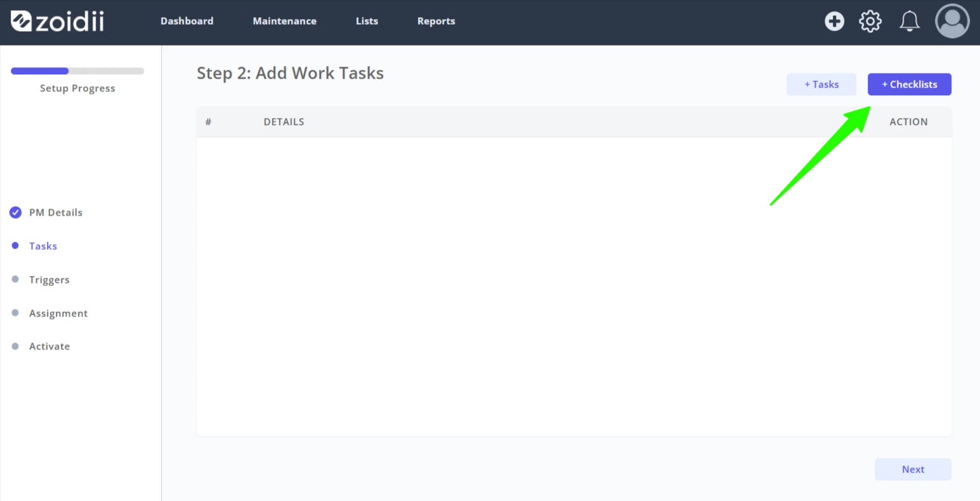980x501 pixels.
Task: Click the # column header
Action: click(208, 122)
